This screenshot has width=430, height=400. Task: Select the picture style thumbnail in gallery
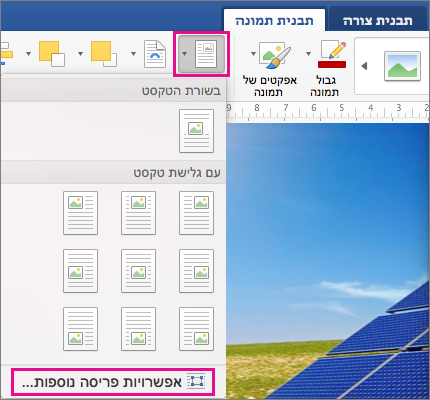pyautogui.click(x=402, y=66)
